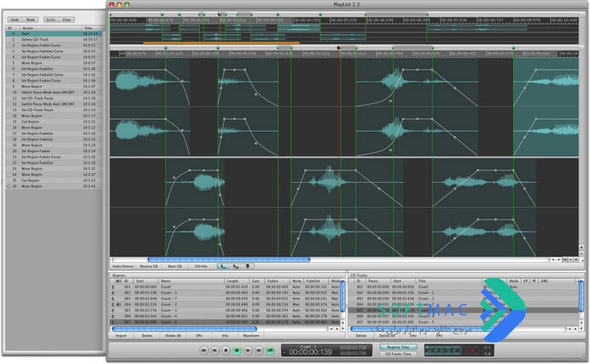Click the rewind transport button
The width and height of the screenshot is (590, 364).
pos(215,350)
